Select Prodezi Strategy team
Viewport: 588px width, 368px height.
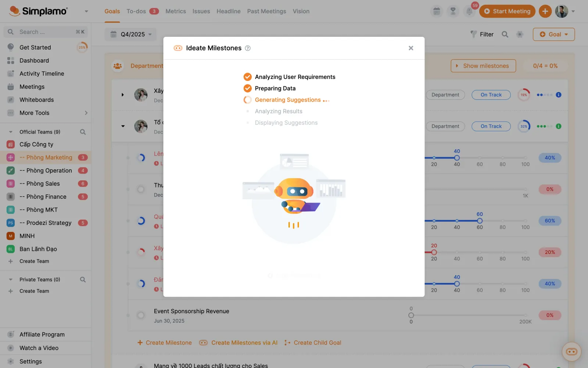tap(46, 223)
